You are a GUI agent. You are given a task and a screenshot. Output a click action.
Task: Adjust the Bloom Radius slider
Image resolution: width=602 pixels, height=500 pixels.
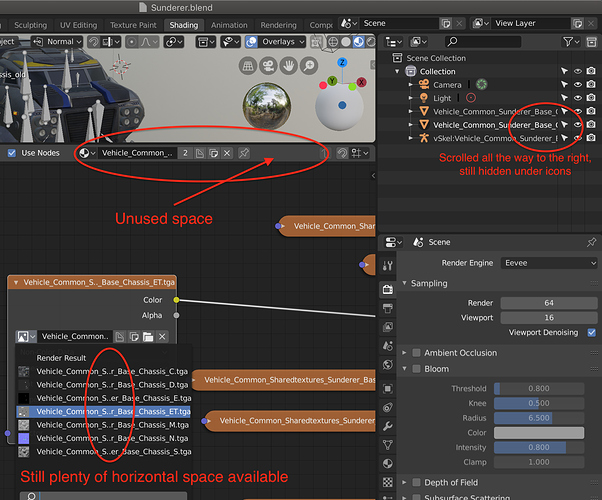tap(539, 418)
